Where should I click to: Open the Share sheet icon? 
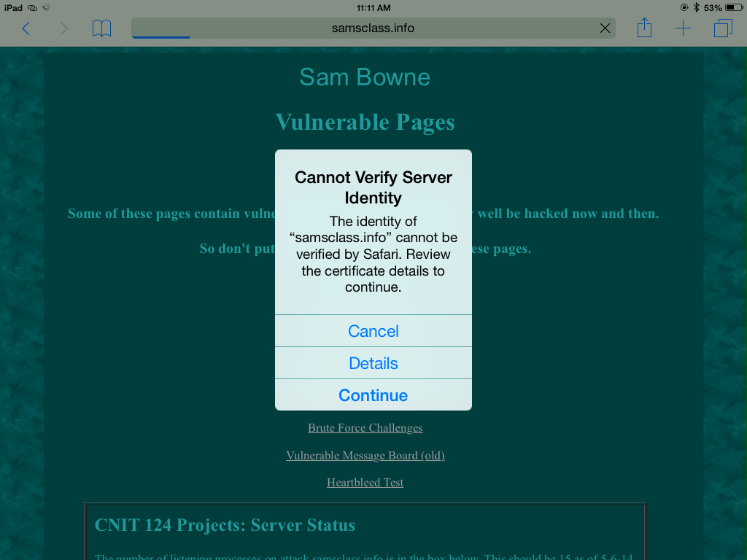tap(644, 28)
